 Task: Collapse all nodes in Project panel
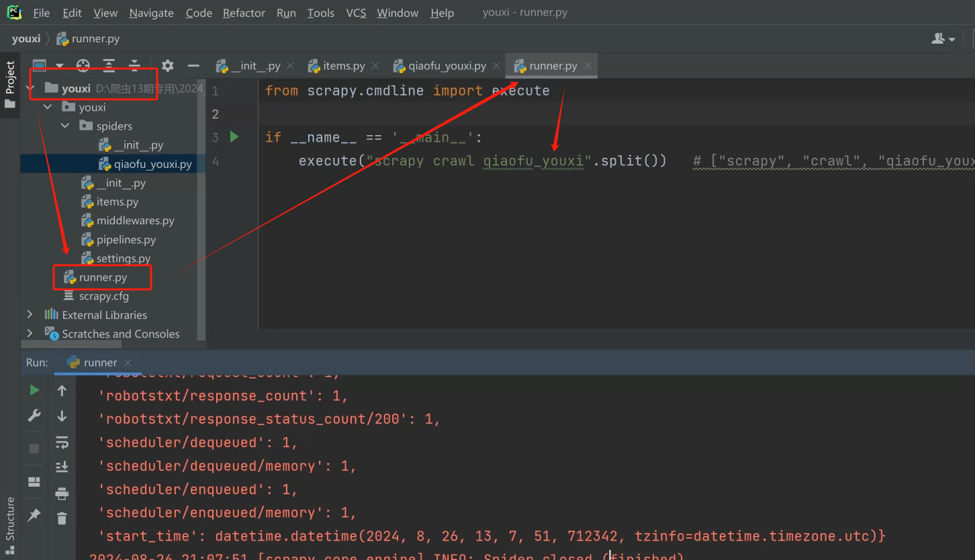coord(134,65)
